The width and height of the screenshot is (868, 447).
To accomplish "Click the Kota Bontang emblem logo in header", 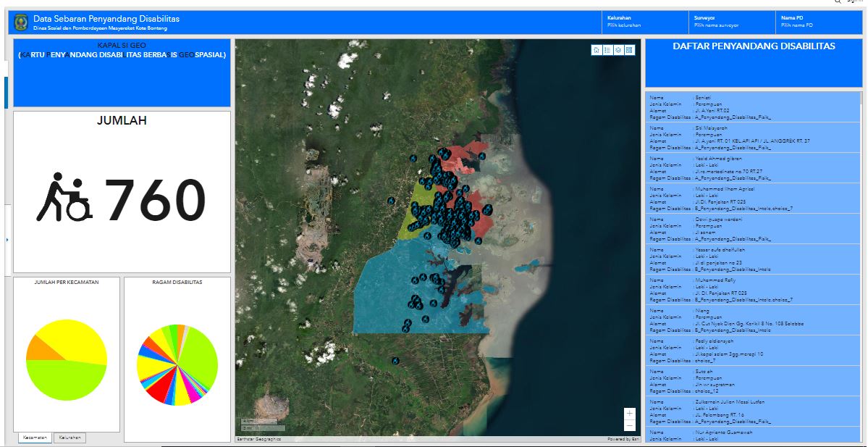I will click(x=21, y=22).
